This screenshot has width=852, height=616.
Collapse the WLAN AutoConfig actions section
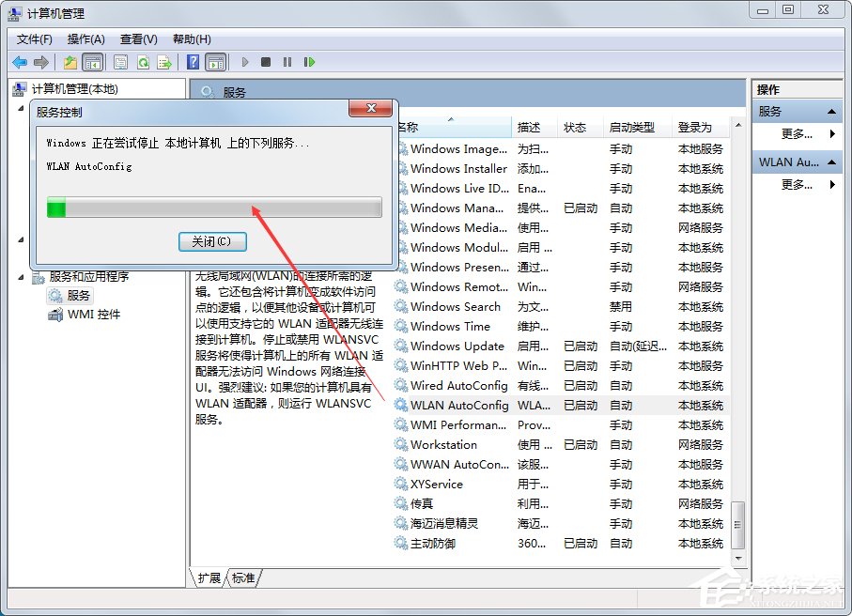(x=831, y=162)
